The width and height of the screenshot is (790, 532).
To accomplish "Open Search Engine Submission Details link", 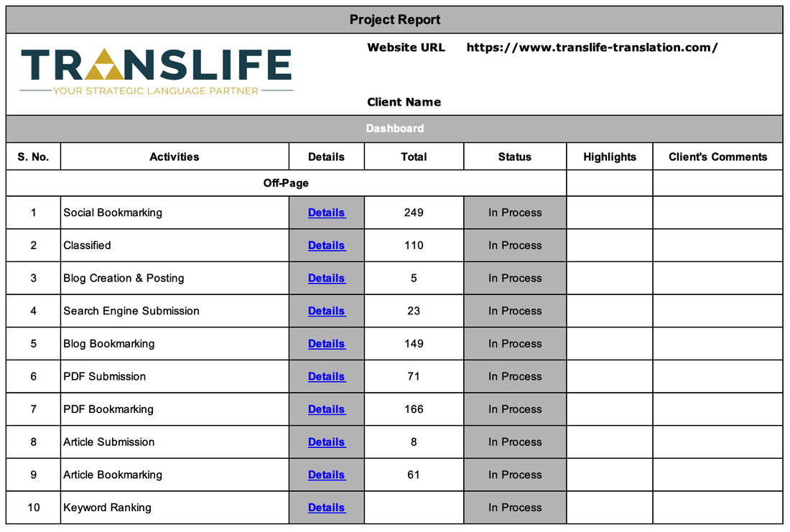I will (326, 311).
